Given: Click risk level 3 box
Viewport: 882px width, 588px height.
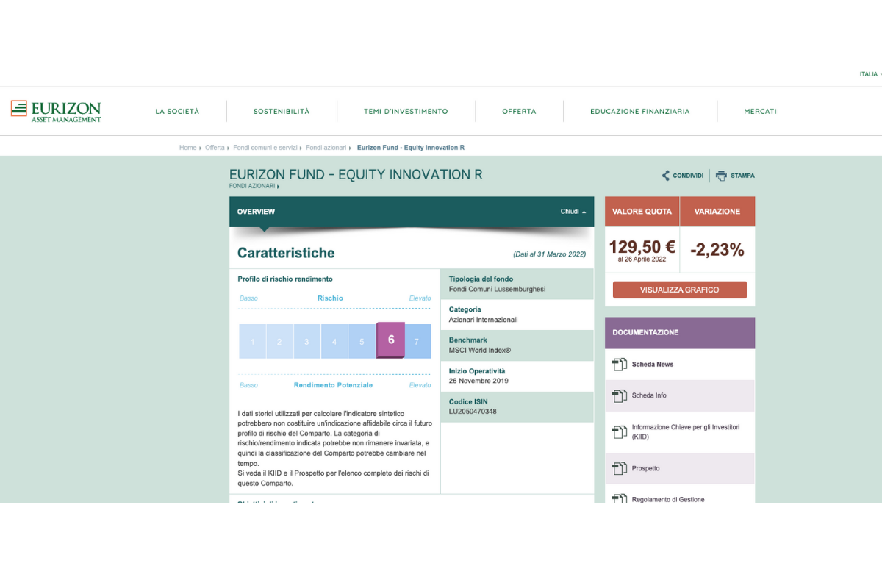Looking at the screenshot, I should click(306, 342).
